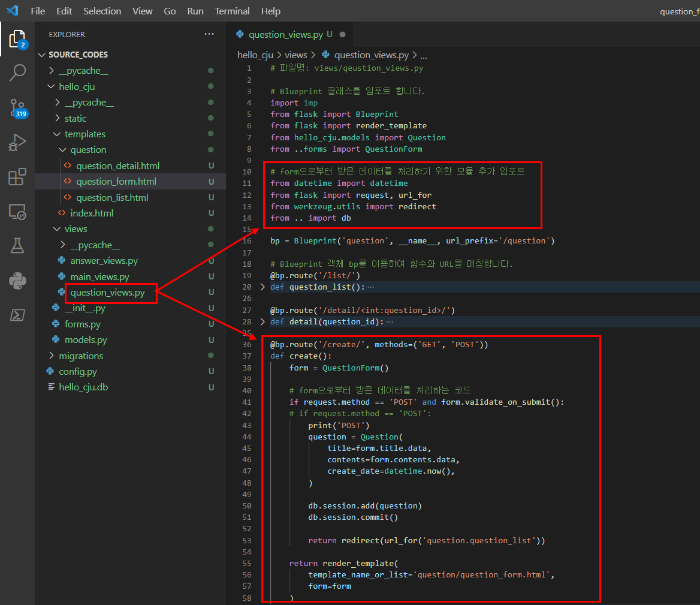Viewport: 700px width, 605px height.
Task: Click file icon of hello_cju.db
Action: [52, 387]
